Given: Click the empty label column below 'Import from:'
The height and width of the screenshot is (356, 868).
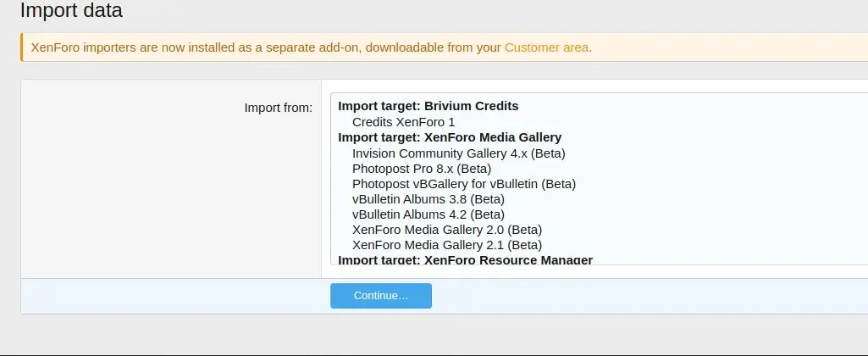Looking at the screenshot, I should coord(169,203).
